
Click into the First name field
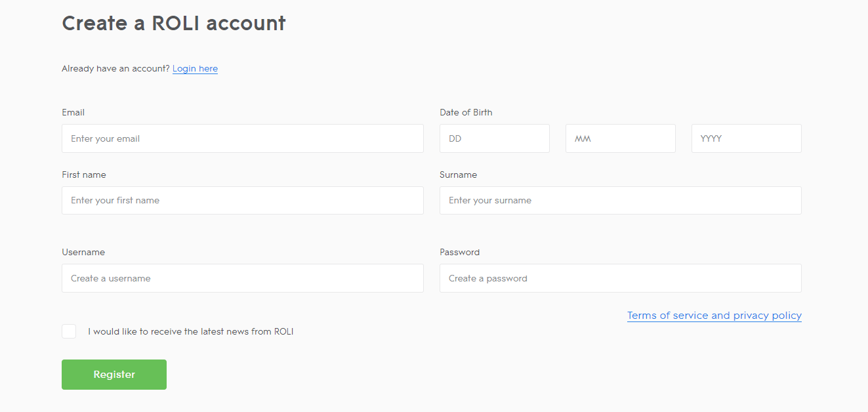[x=243, y=200]
